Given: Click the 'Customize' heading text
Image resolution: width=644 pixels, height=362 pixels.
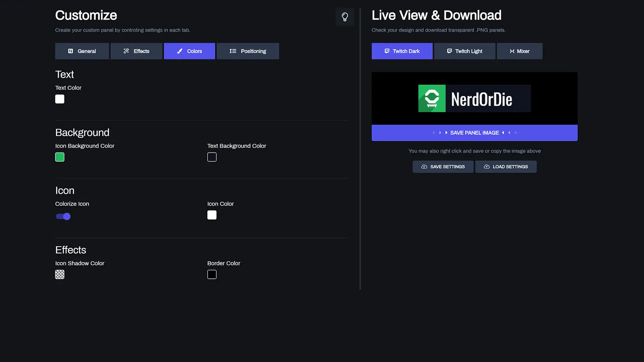Looking at the screenshot, I should click(86, 15).
